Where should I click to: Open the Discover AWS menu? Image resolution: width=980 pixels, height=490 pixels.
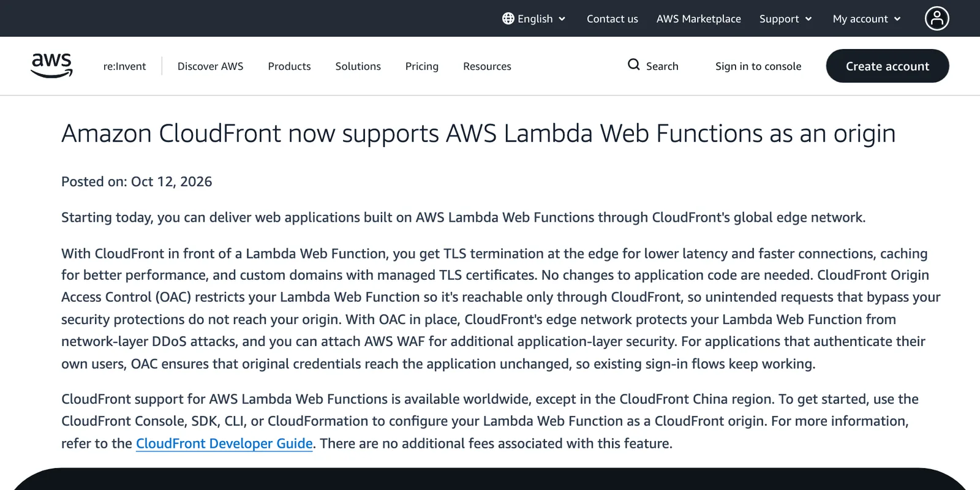[x=210, y=66]
